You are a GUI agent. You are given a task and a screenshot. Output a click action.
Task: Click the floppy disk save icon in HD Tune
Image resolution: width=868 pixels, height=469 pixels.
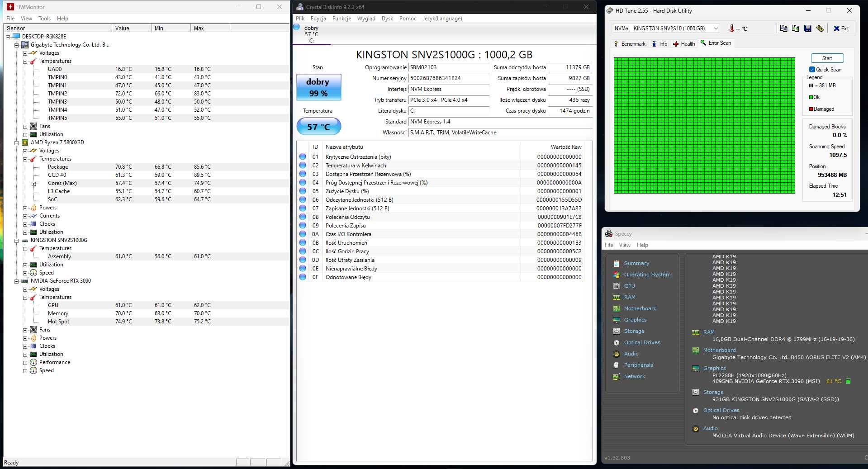coord(807,28)
